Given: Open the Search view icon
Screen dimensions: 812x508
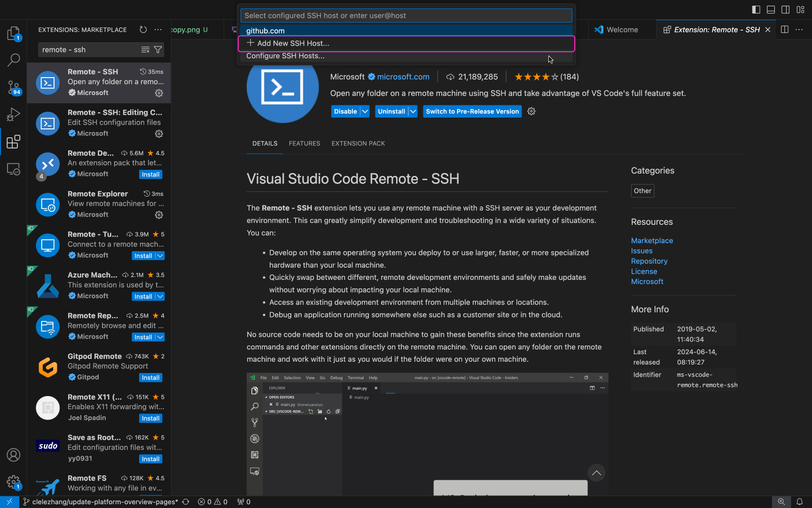Looking at the screenshot, I should [x=13, y=60].
